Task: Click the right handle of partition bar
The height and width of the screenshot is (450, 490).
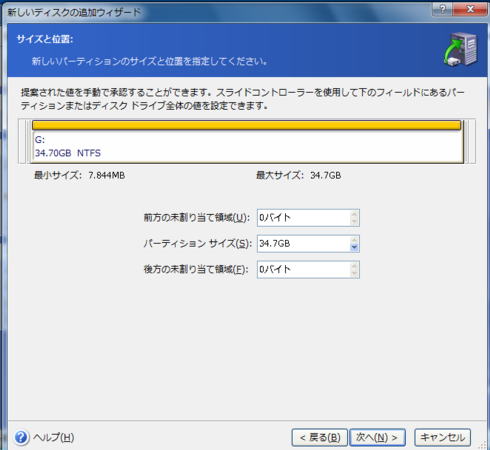Action: (x=471, y=142)
